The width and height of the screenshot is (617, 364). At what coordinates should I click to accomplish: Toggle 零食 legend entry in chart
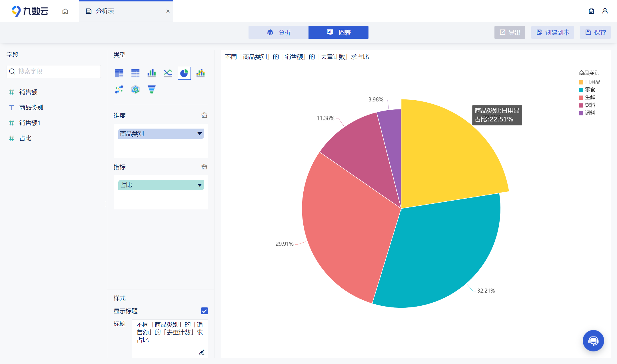click(x=587, y=90)
